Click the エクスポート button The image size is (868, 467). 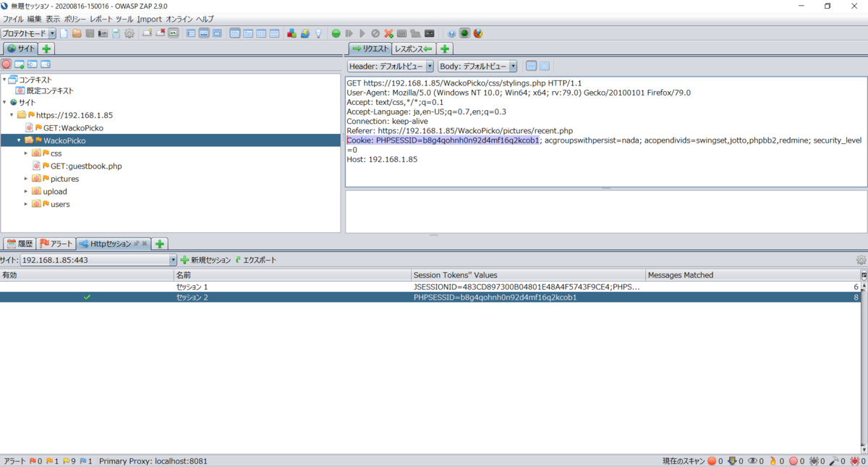[x=255, y=260]
